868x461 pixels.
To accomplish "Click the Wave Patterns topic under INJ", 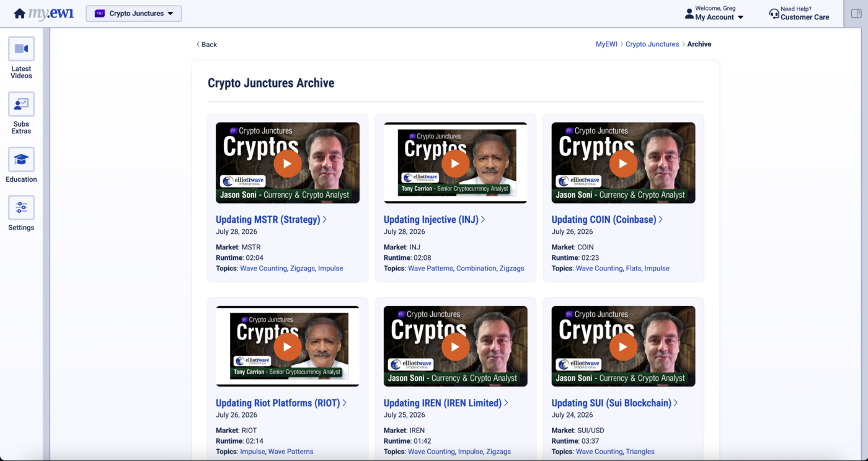I will pyautogui.click(x=430, y=269).
